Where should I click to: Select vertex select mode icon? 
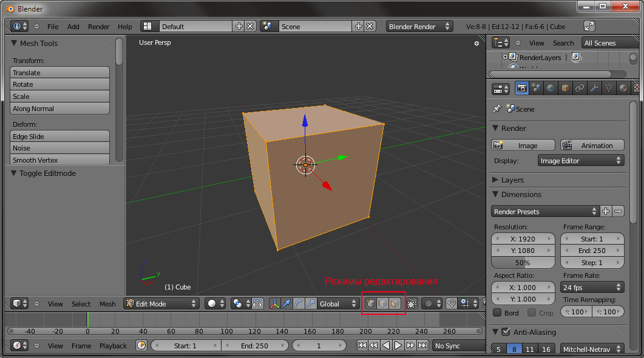pyautogui.click(x=370, y=303)
